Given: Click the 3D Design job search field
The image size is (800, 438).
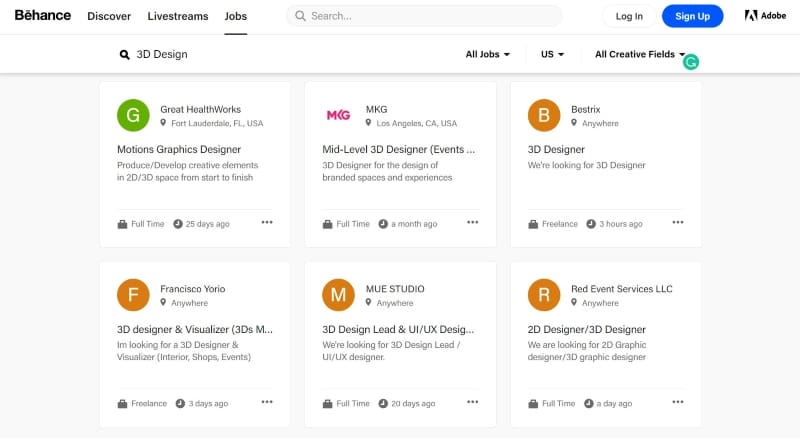Looking at the screenshot, I should pyautogui.click(x=162, y=55).
